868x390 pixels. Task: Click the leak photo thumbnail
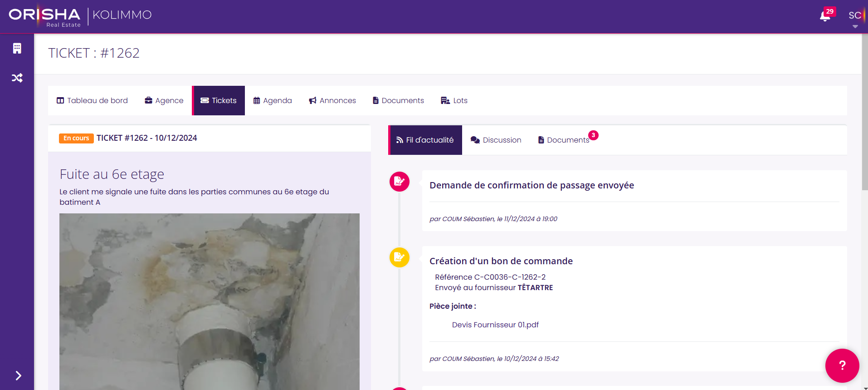tap(210, 301)
